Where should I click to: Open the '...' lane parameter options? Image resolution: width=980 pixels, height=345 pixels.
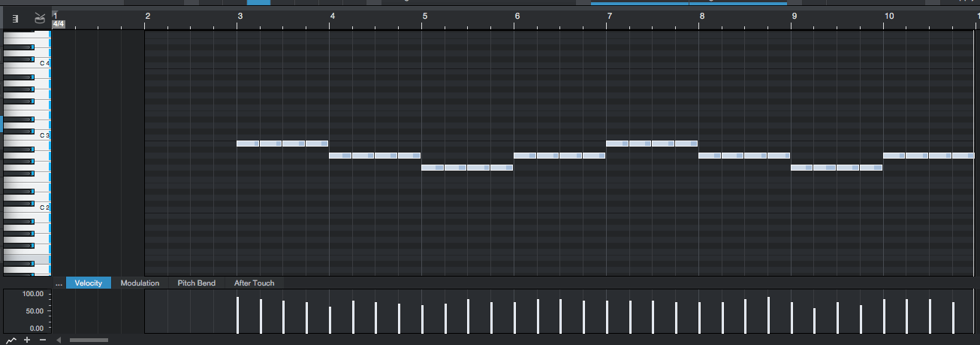[x=59, y=283]
